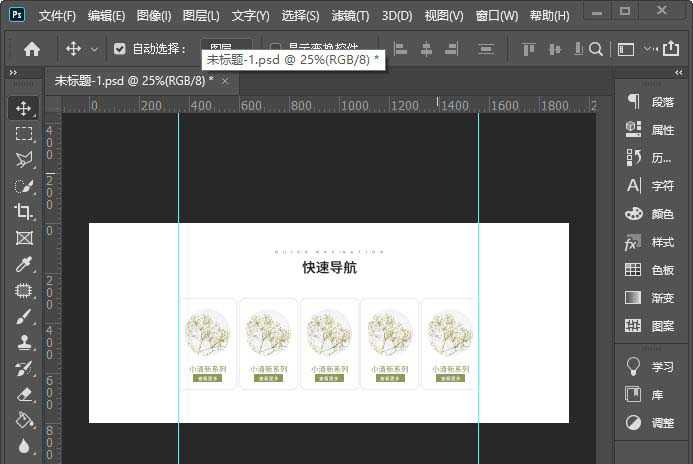Choose the Clone Stamp tool
The height and width of the screenshot is (464, 693).
tap(24, 342)
